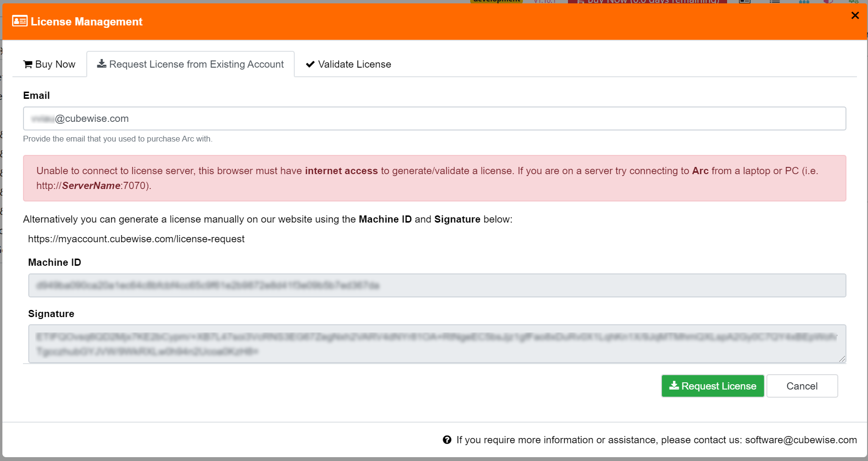The width and height of the screenshot is (868, 461).
Task: Click the myaccount.cubewise.com/license-request URL
Action: click(136, 239)
